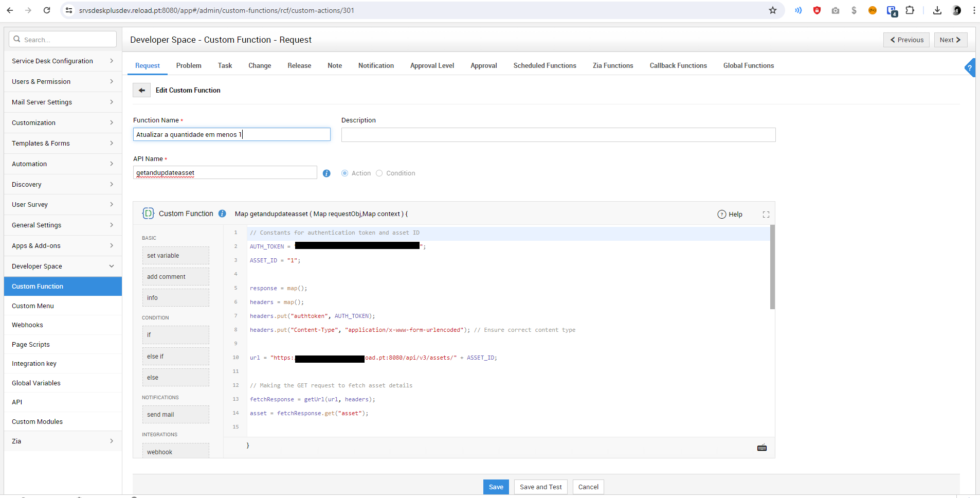Open the browser profile avatar
The width and height of the screenshot is (980, 498).
957,10
